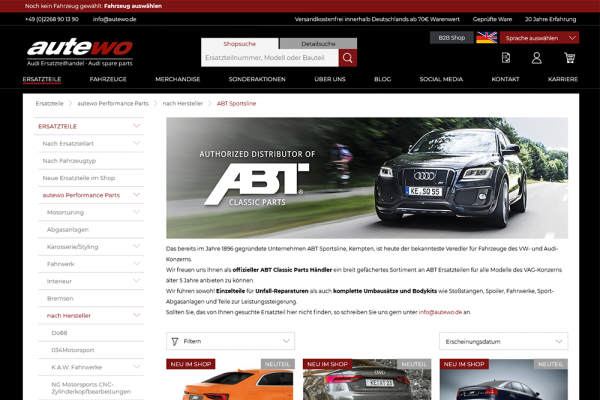Open the orange car product thumbnail

[x=230, y=380]
